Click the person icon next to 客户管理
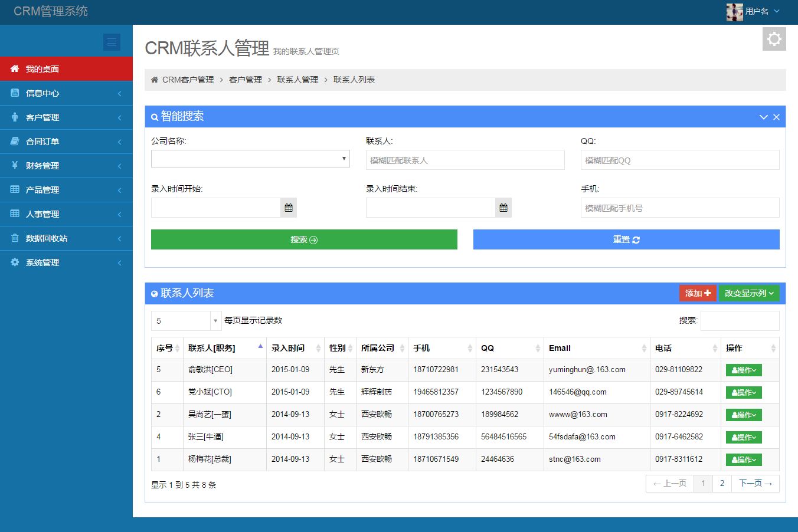Screen dimensions: 798x532 [15, 117]
